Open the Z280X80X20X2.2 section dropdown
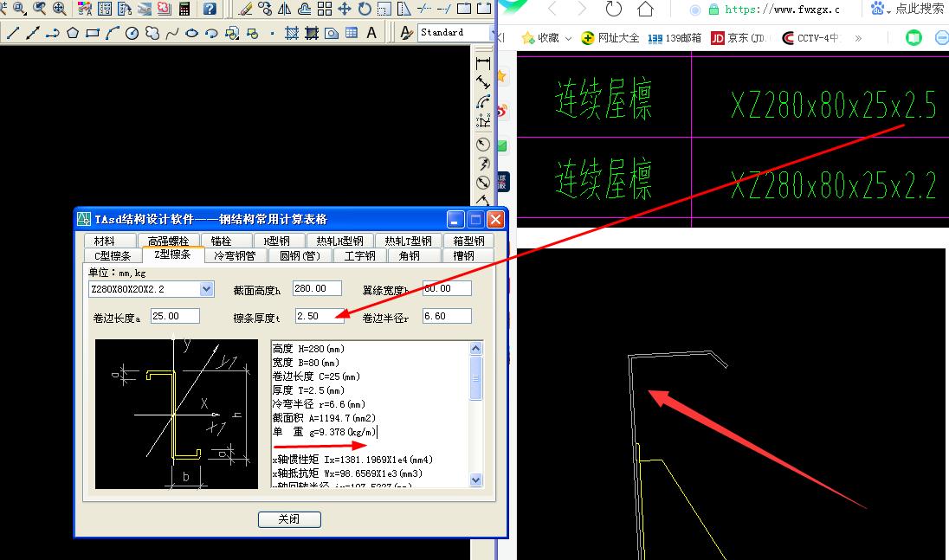This screenshot has width=949, height=560. (x=206, y=289)
